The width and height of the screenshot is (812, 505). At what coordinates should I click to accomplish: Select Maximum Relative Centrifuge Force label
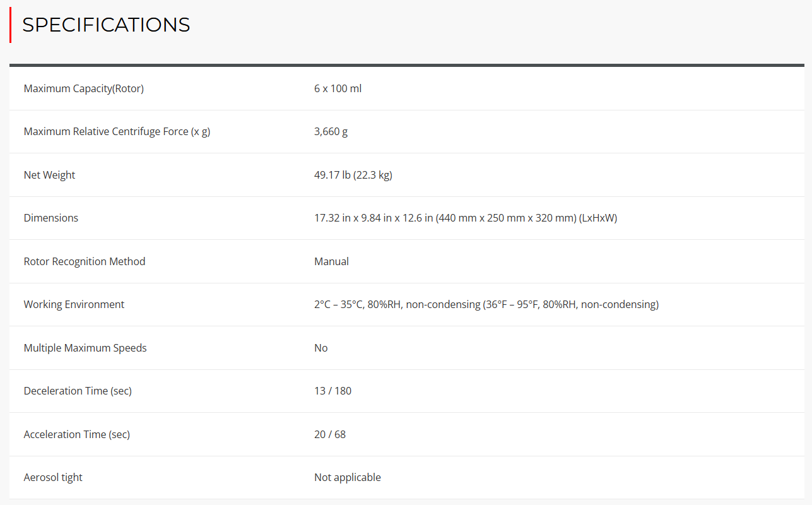click(x=117, y=131)
